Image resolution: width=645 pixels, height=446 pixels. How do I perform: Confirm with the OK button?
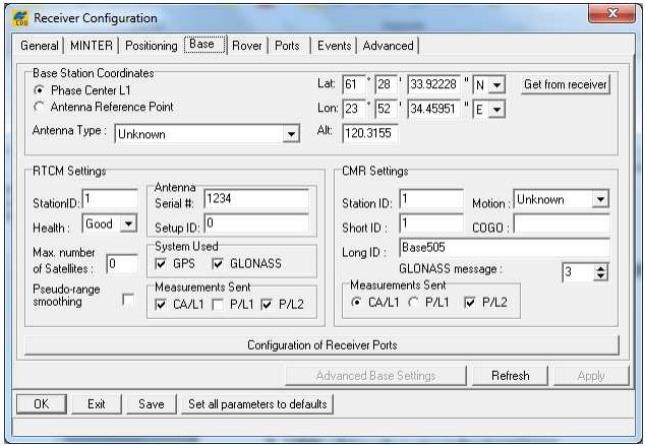pos(41,404)
